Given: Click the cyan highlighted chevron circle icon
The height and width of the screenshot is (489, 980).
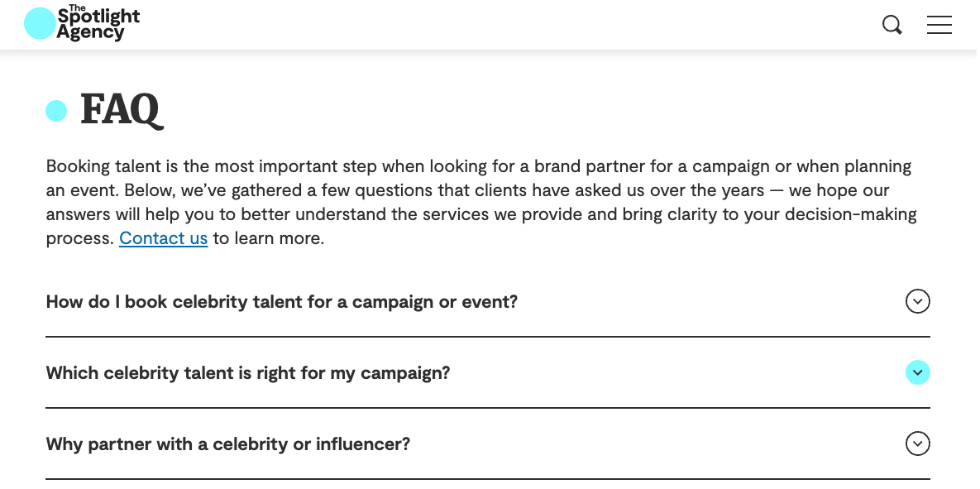Looking at the screenshot, I should tap(917, 372).
